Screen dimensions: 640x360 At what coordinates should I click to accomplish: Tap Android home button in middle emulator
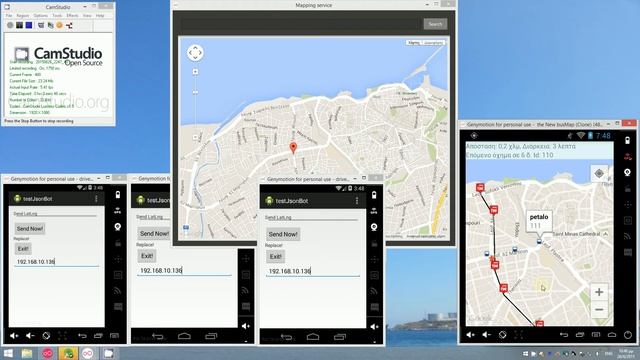click(x=184, y=336)
